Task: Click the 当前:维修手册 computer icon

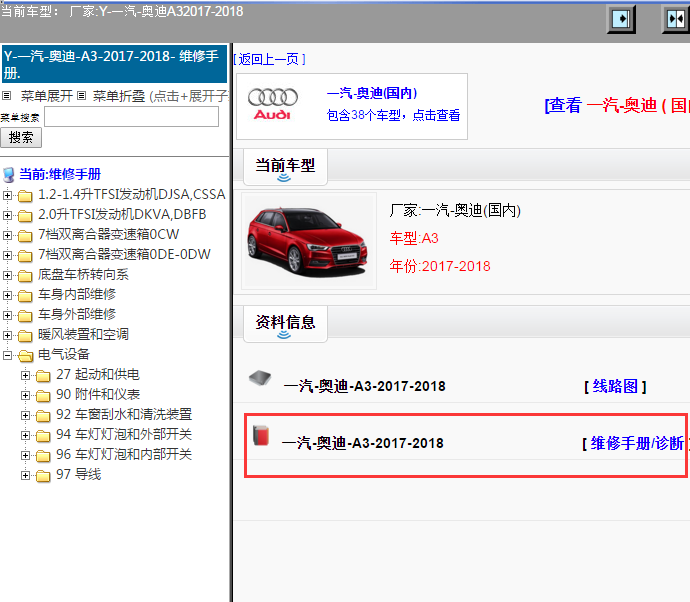Action: pos(9,175)
